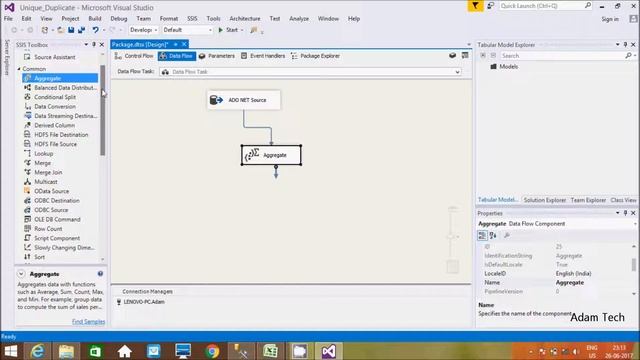Screen dimensions: 640x360
Task: Click the zoom slider on design canvas
Action: (x=451, y=237)
